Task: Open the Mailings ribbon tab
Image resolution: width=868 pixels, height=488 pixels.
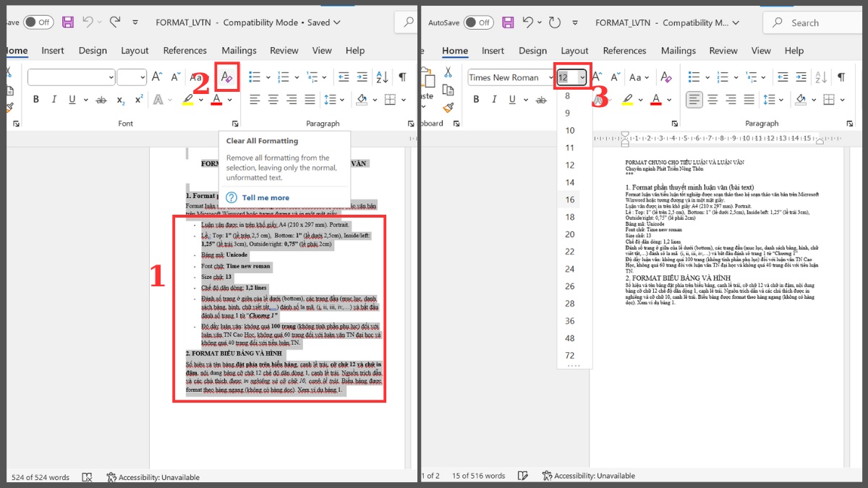Action: click(239, 51)
